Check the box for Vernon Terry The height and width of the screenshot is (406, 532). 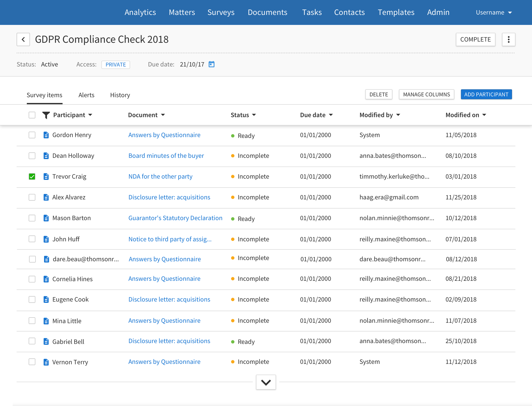(x=32, y=362)
